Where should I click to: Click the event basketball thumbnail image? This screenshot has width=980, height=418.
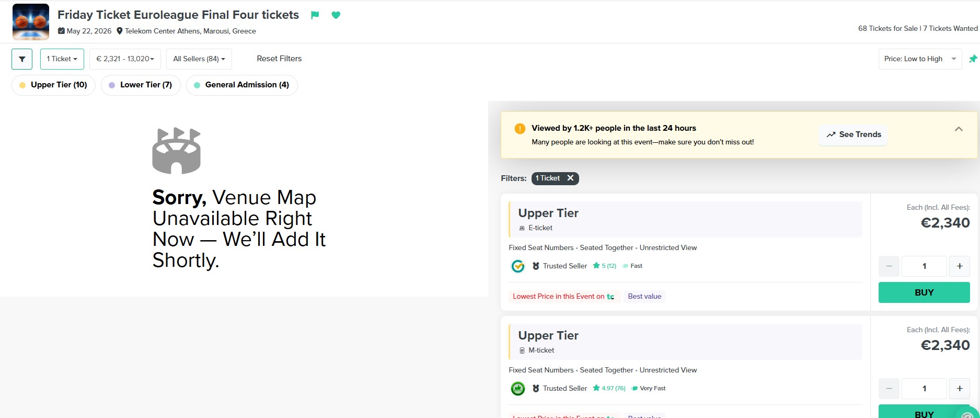tap(31, 22)
